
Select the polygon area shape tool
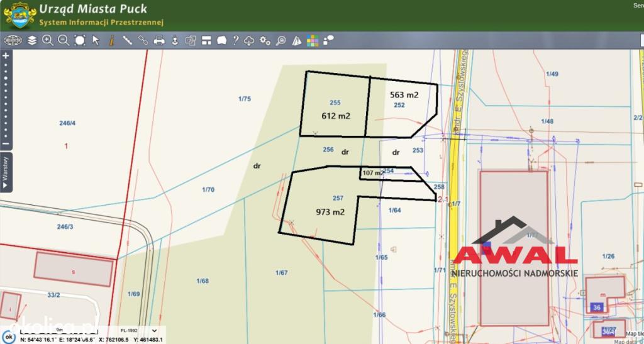click(222, 40)
